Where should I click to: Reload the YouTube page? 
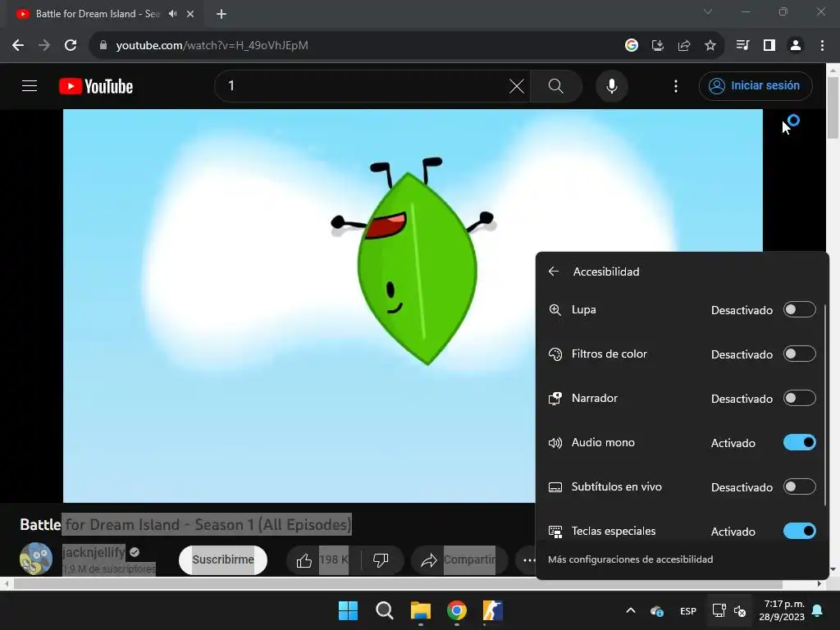tap(71, 46)
